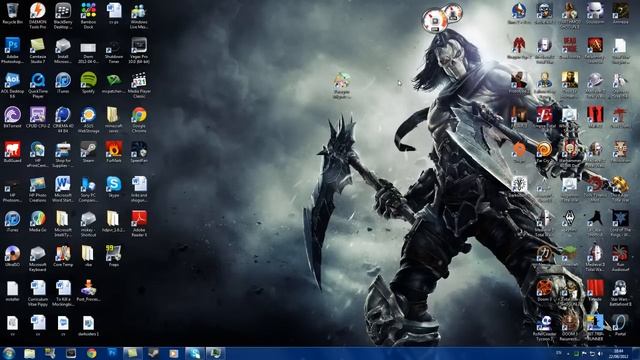Viewport: 640px width, 360px height.
Task: Click the taskbar clock
Action: [x=618, y=353]
